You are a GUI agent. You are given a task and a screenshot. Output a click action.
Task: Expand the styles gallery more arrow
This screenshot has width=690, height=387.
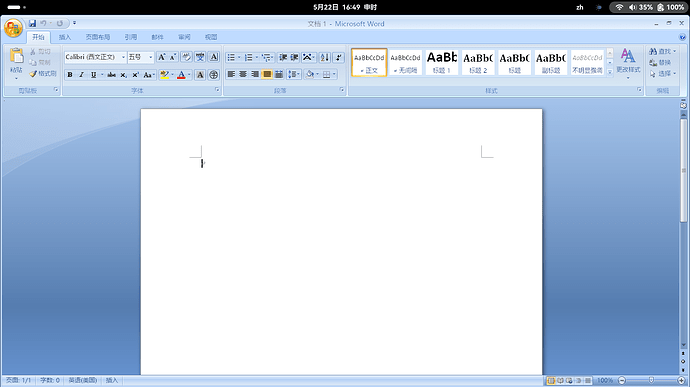(x=610, y=72)
